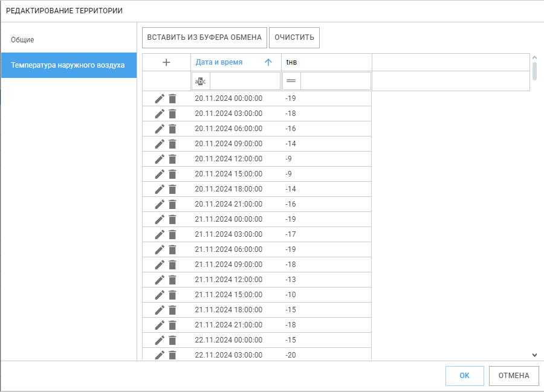Click 'Вставить из буфера обмена' button
544x392 pixels.
[x=204, y=37]
